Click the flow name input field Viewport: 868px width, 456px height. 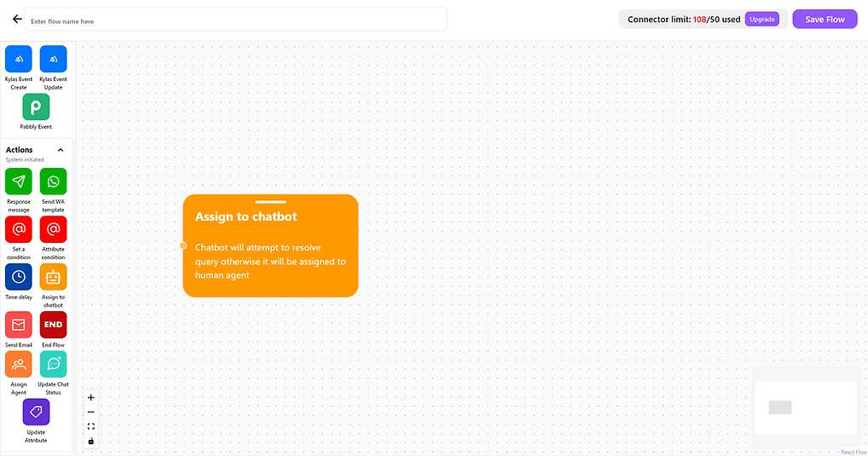click(235, 20)
